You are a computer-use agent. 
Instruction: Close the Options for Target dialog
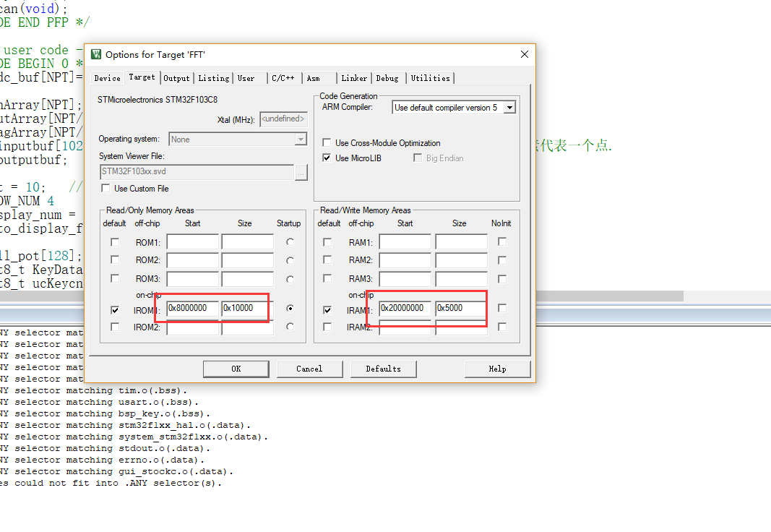click(x=525, y=54)
